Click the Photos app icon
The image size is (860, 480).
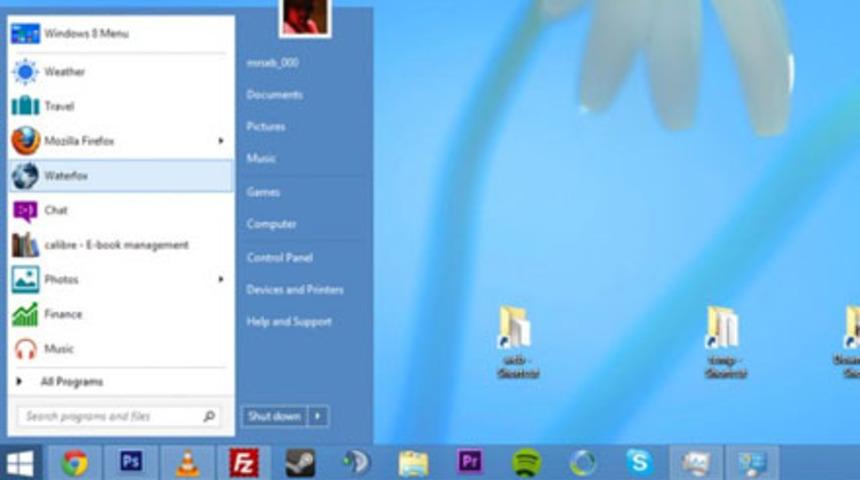[25, 280]
